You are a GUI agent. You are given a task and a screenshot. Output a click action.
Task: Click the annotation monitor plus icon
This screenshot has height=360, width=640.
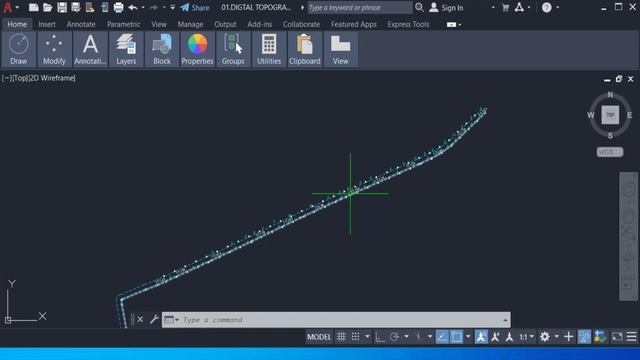[x=569, y=337]
